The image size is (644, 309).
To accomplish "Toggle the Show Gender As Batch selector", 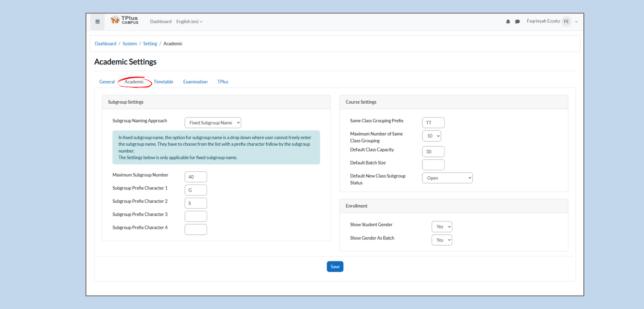I will pos(442,240).
